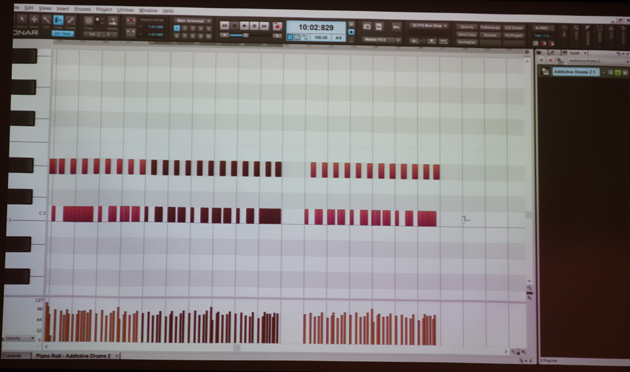Viewport: 630px width, 372px height.
Task: Click the 4/4 time signature field
Action: [338, 38]
